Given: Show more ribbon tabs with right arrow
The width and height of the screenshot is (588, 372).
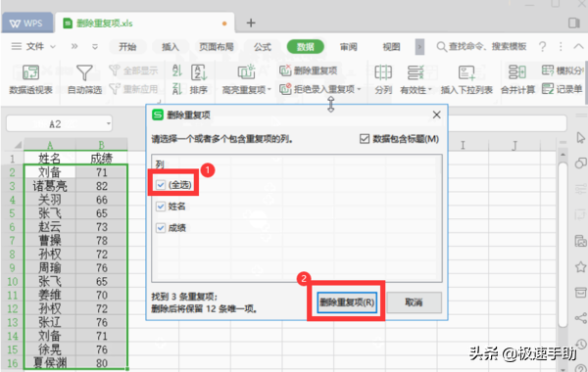Looking at the screenshot, I should pyautogui.click(x=419, y=47).
